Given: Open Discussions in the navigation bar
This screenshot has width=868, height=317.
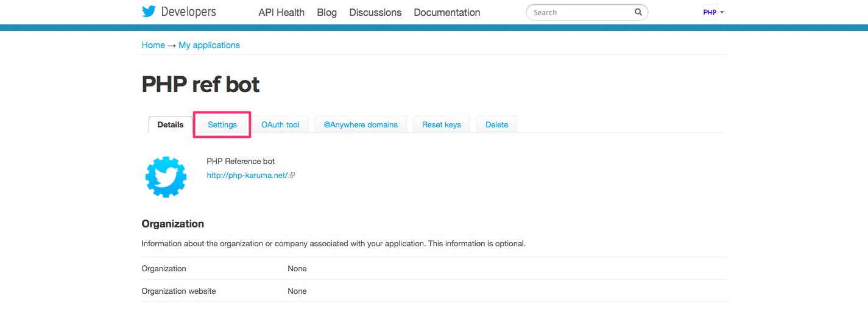Looking at the screenshot, I should coord(375,12).
